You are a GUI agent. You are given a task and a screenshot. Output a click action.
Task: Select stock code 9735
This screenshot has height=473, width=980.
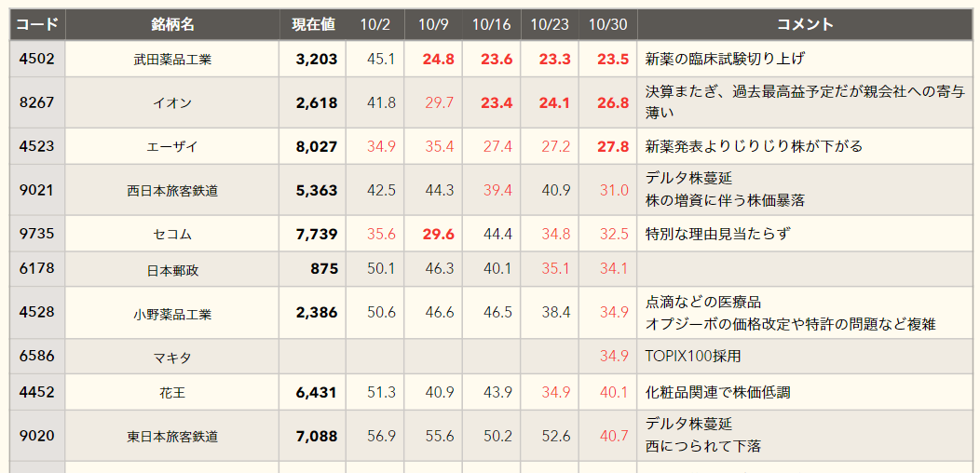pyautogui.click(x=37, y=234)
